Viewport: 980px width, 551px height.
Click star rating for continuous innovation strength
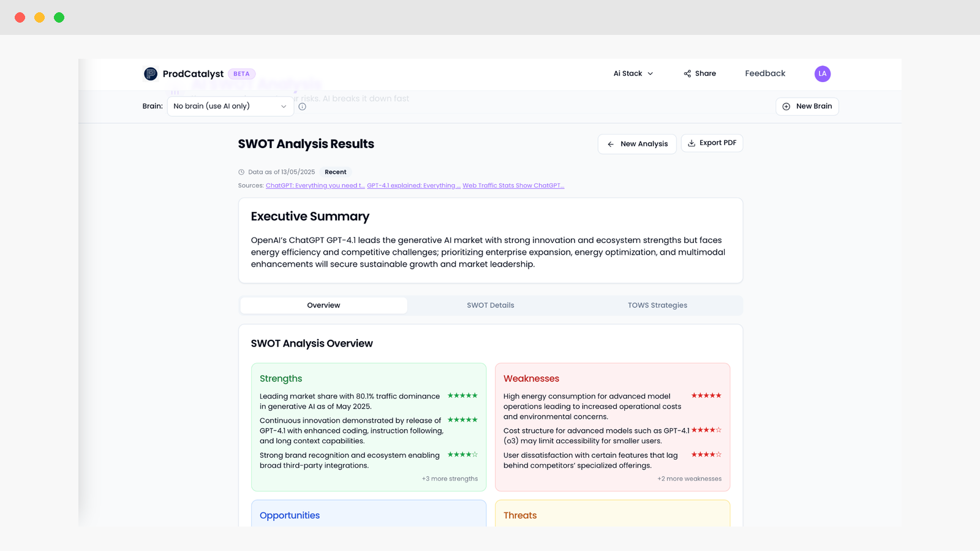(x=462, y=420)
